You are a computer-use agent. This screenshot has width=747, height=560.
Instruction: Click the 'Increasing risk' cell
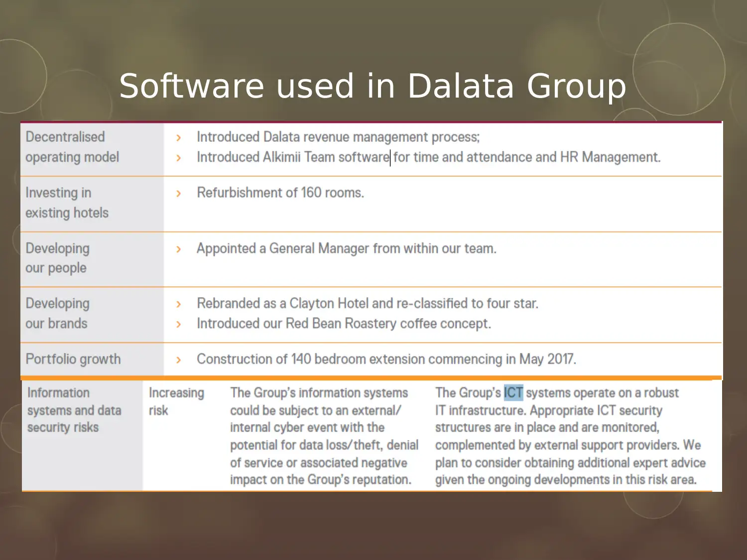[176, 401]
